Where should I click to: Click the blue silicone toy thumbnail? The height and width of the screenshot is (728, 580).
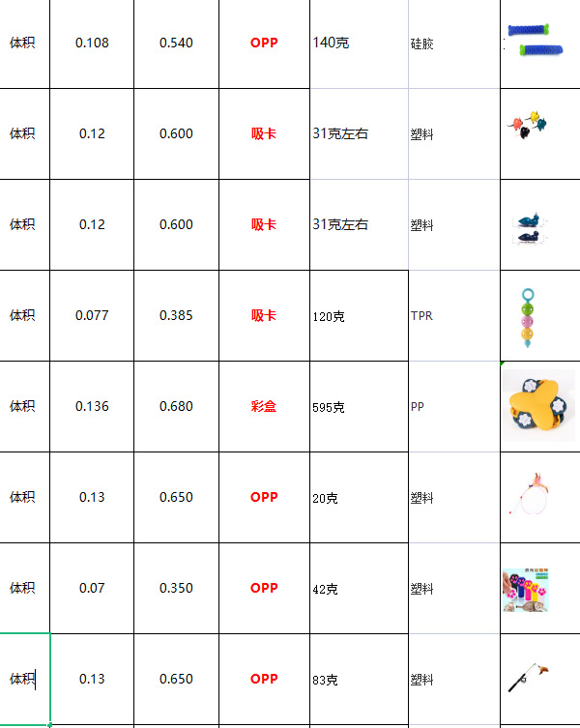[533, 39]
